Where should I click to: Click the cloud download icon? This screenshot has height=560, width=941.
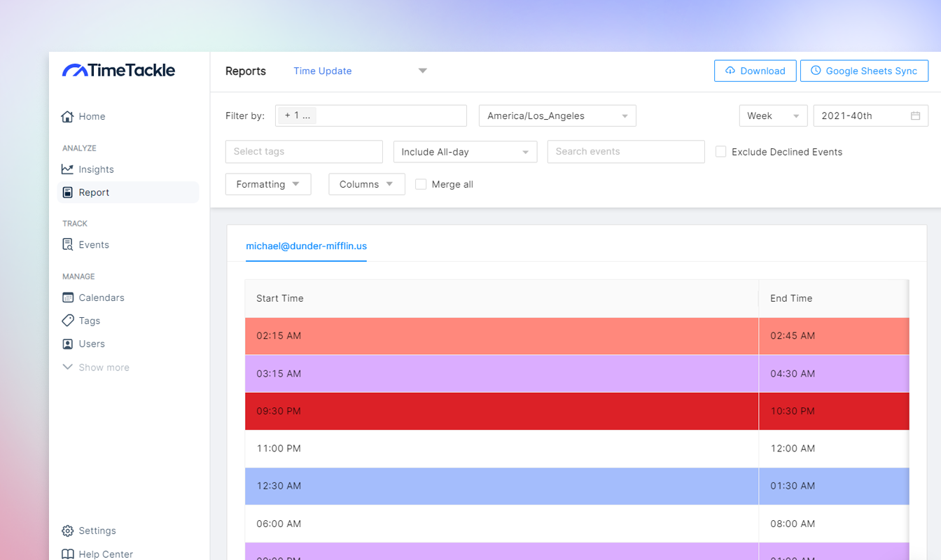(x=730, y=71)
